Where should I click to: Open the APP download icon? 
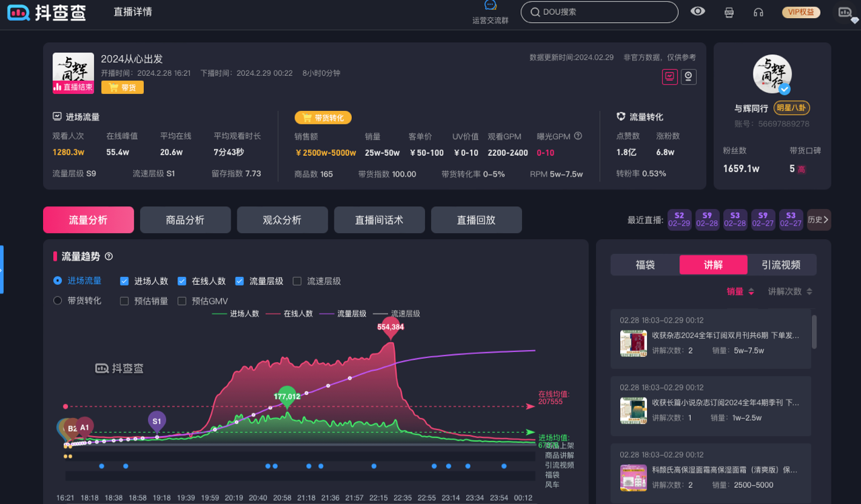[x=728, y=12]
